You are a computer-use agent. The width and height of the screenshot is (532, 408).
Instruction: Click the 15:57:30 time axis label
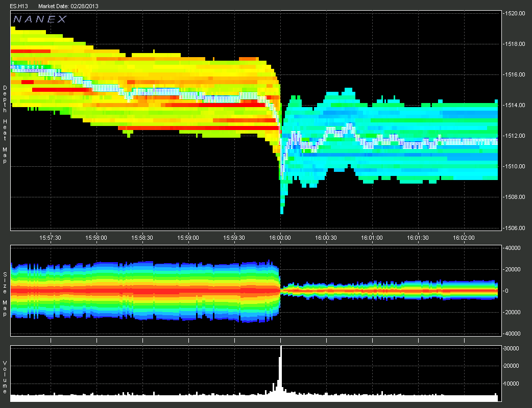click(x=50, y=238)
